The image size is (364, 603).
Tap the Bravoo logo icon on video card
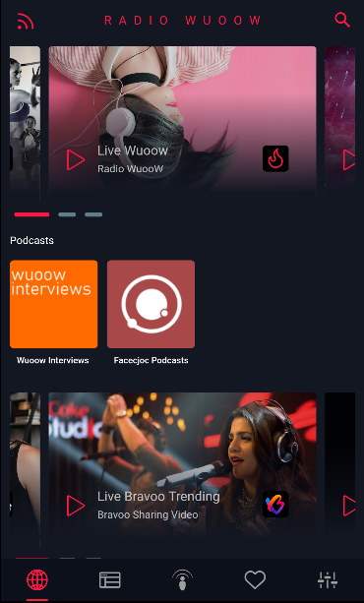(275, 505)
